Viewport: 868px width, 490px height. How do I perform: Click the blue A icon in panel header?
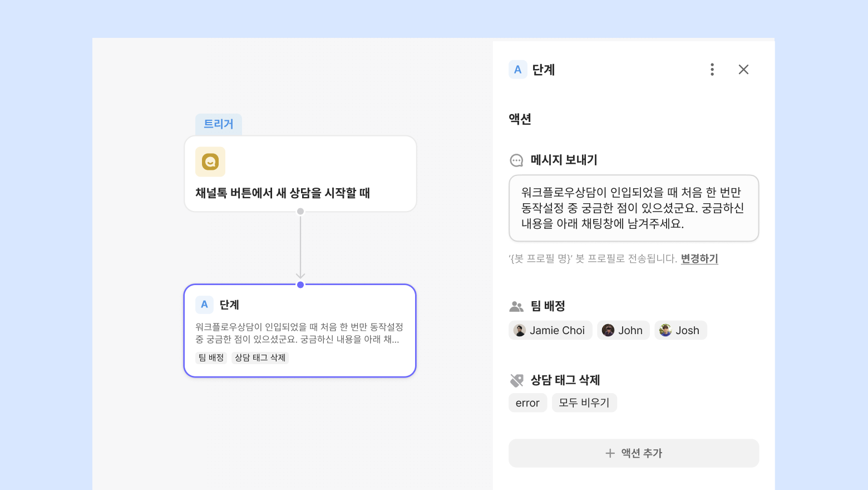click(x=517, y=70)
